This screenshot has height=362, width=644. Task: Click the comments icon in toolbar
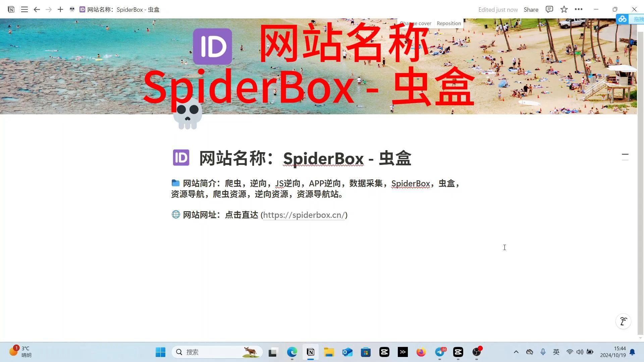pyautogui.click(x=549, y=9)
